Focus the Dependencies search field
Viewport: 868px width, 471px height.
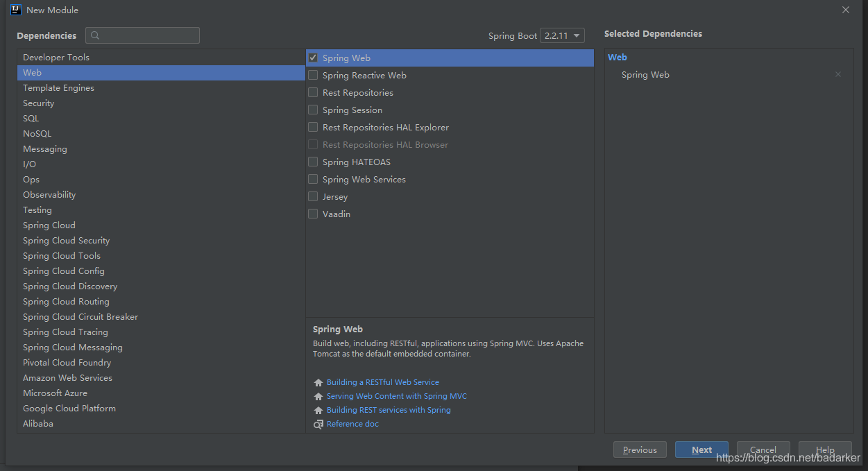click(x=142, y=35)
